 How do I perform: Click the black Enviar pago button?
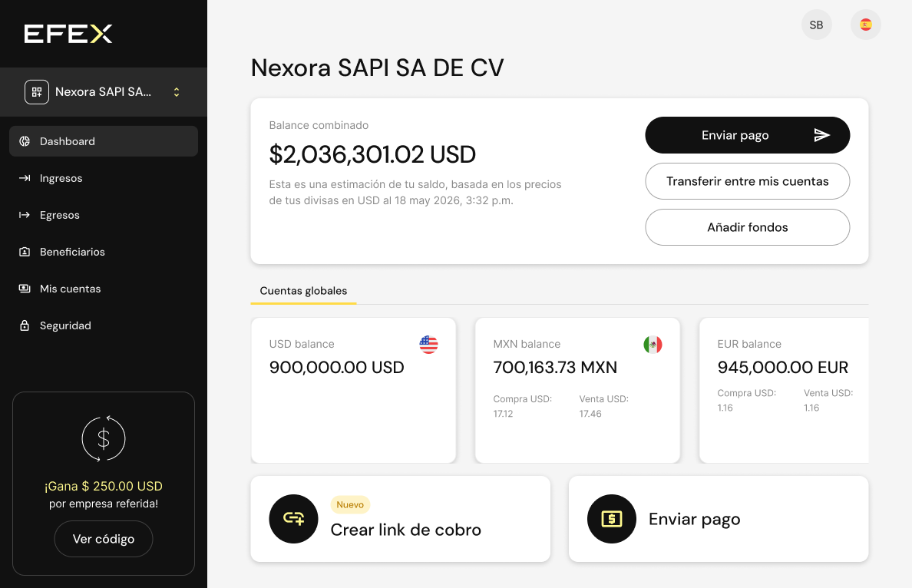tap(748, 135)
